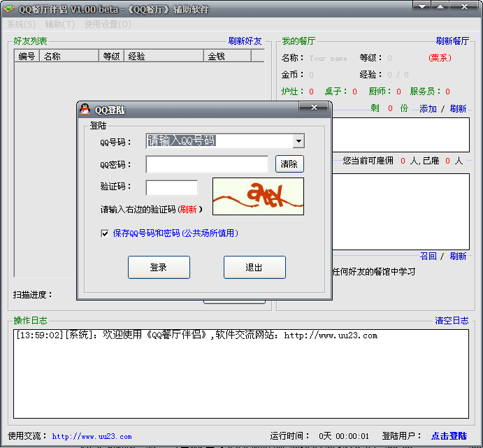
Task: Click the 退出 button
Action: pos(254,267)
